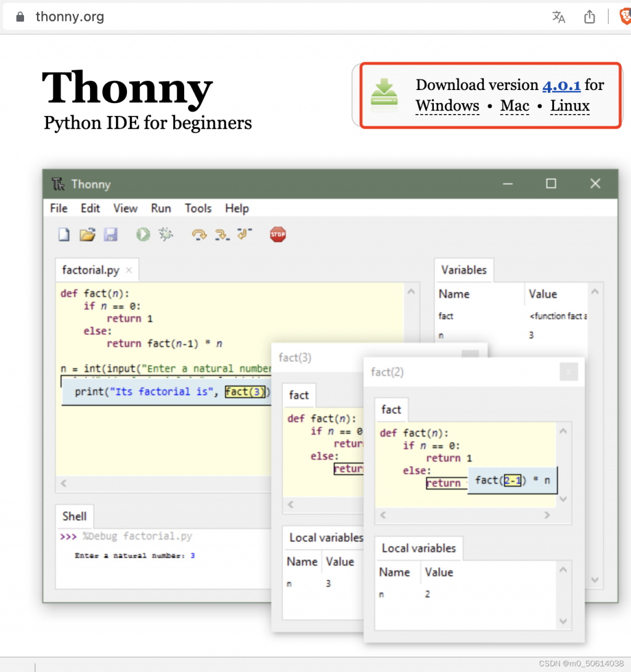Select the fact tab in the fact(3) window

pos(299,395)
